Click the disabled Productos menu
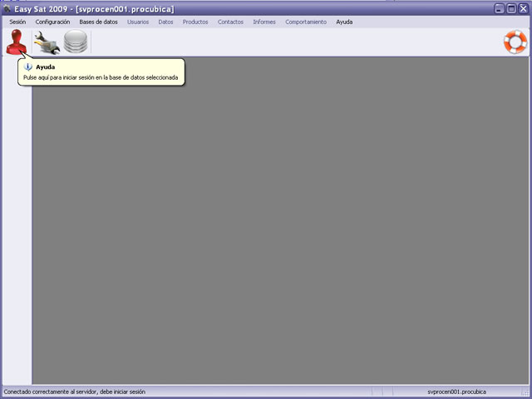The width and height of the screenshot is (532, 399). coord(195,22)
